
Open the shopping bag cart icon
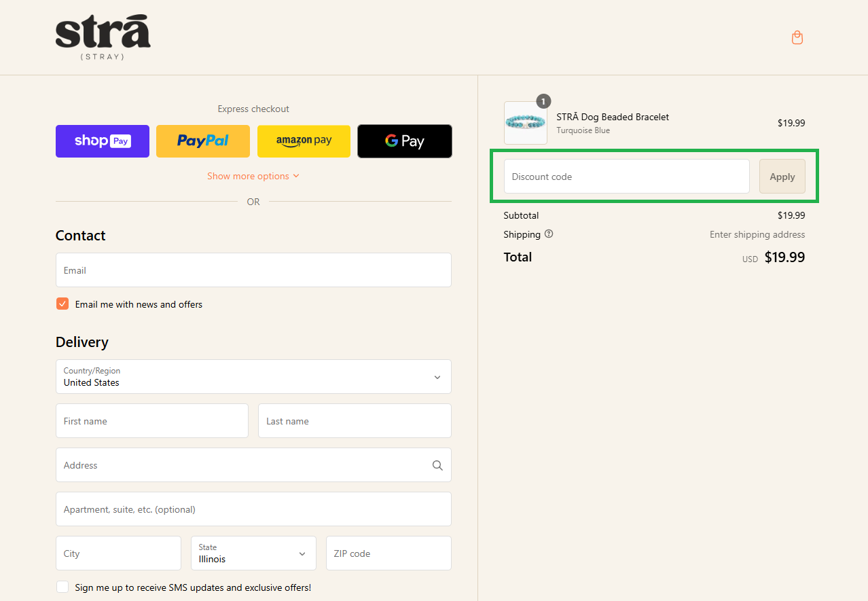point(797,37)
